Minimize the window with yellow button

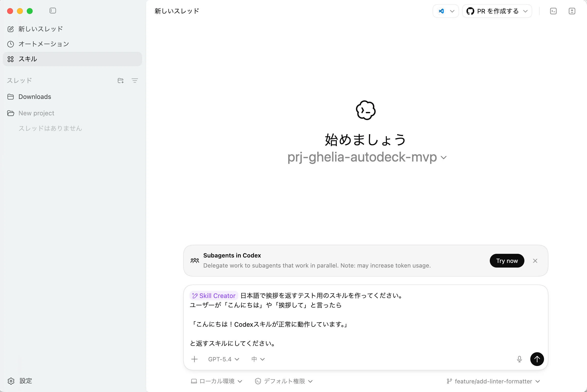[20, 11]
